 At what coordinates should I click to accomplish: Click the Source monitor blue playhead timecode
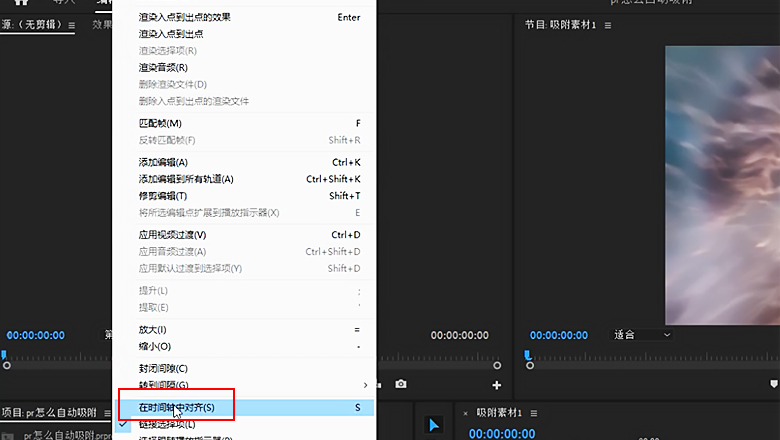[x=35, y=335]
